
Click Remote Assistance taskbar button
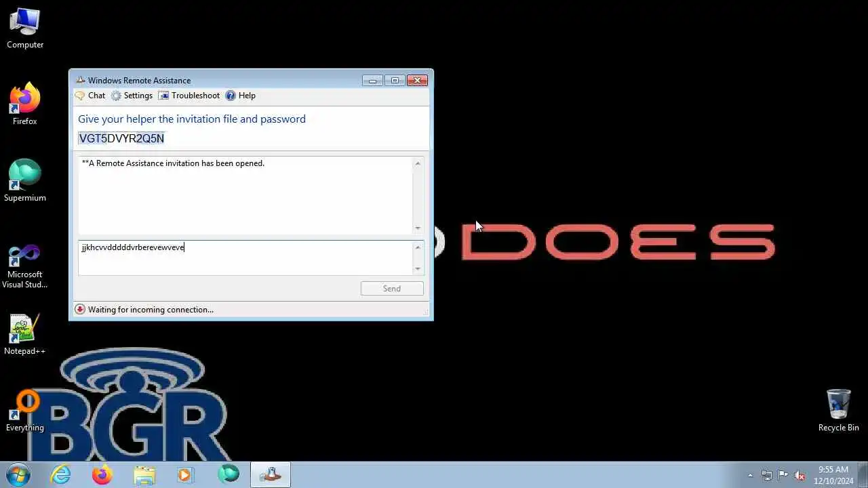tap(271, 475)
